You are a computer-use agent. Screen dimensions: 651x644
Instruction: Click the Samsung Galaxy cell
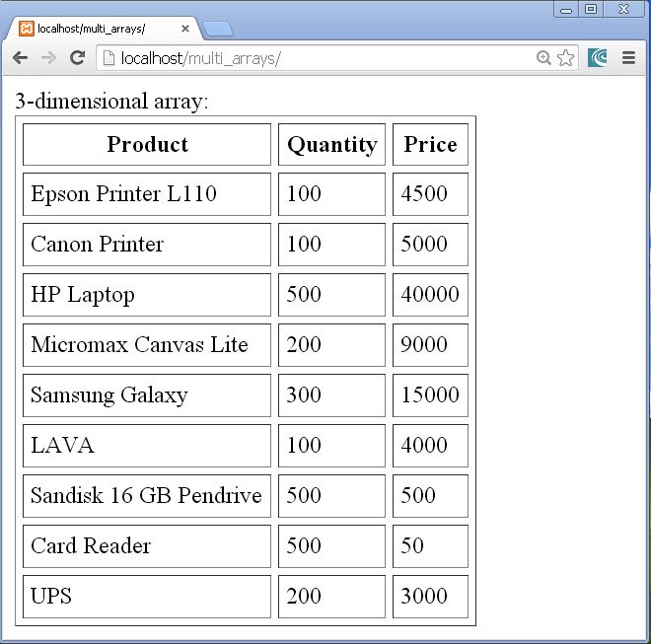pos(147,395)
